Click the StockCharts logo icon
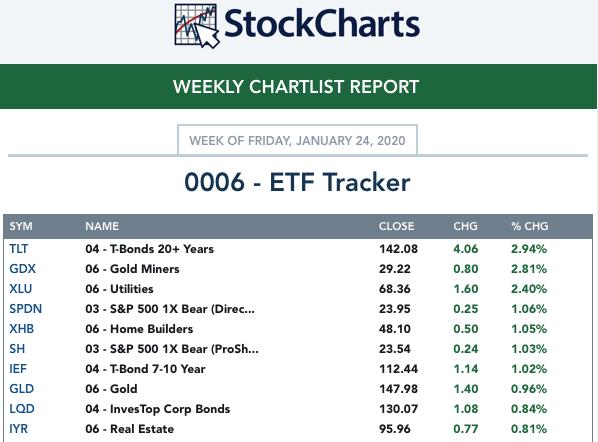Screen dimensions: 598x442 [x=197, y=26]
